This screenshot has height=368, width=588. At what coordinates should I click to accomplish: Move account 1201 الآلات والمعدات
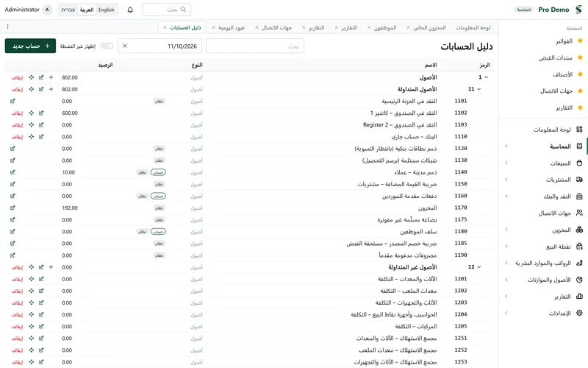32,279
